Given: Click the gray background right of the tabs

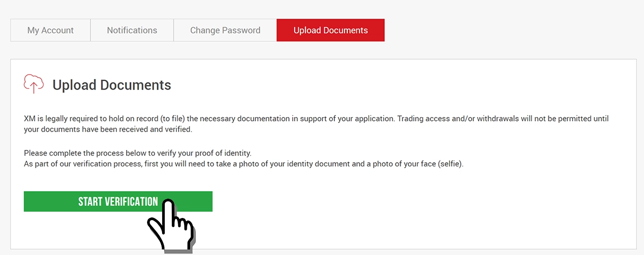Looking at the screenshot, I should 510,30.
